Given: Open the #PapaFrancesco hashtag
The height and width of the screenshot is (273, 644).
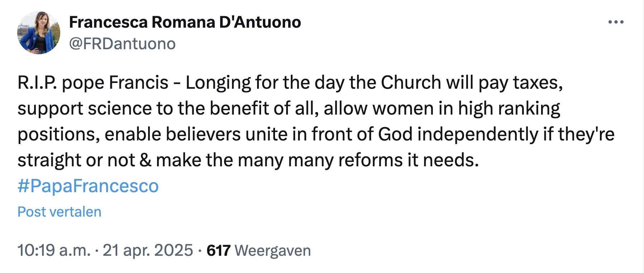Looking at the screenshot, I should [x=88, y=186].
